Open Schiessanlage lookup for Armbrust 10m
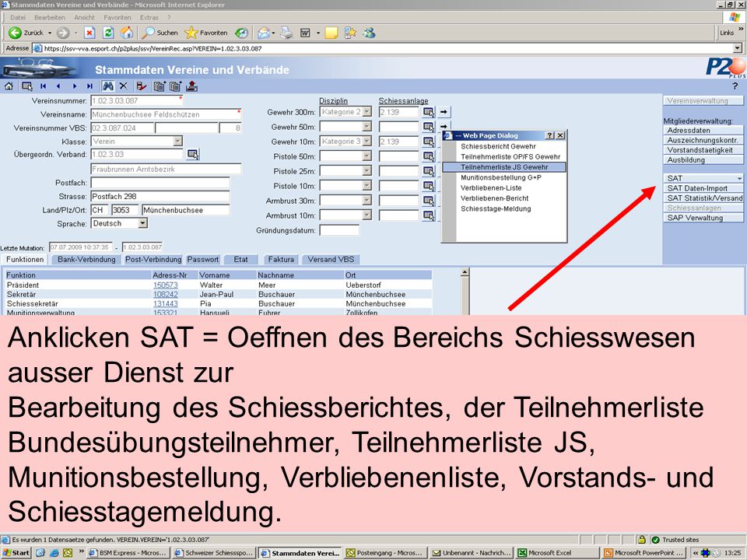This screenshot has width=747, height=560. click(429, 215)
